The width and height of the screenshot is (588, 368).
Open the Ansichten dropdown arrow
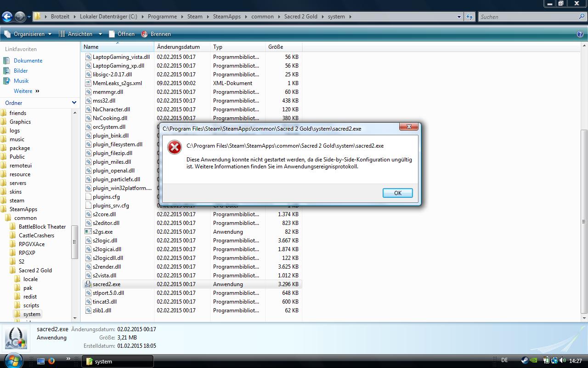tap(100, 34)
